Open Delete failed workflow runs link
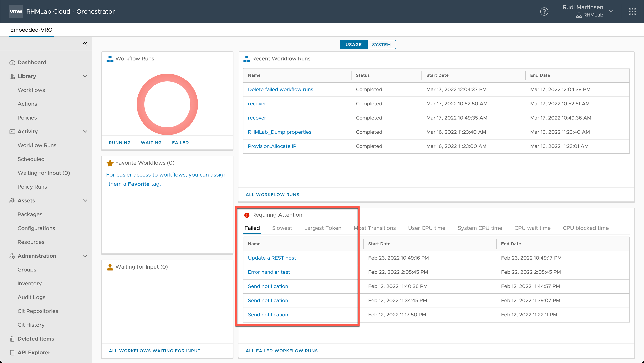 pyautogui.click(x=280, y=89)
